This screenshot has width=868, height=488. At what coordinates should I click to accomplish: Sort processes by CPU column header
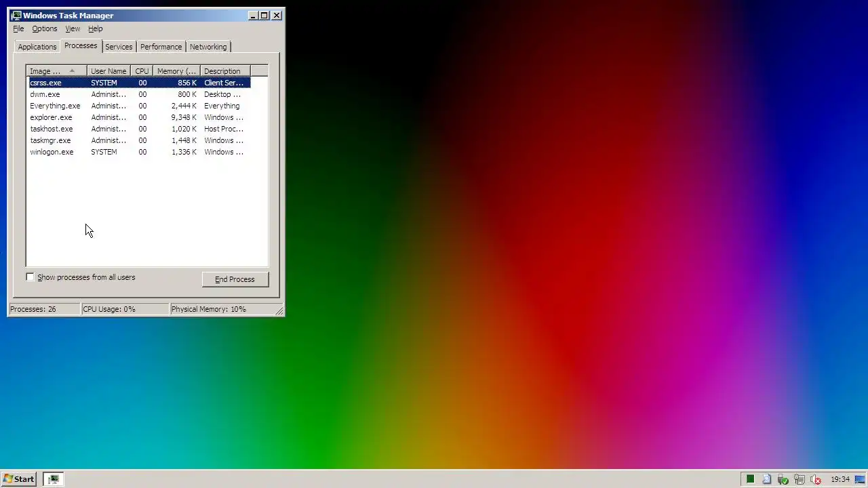tap(142, 71)
